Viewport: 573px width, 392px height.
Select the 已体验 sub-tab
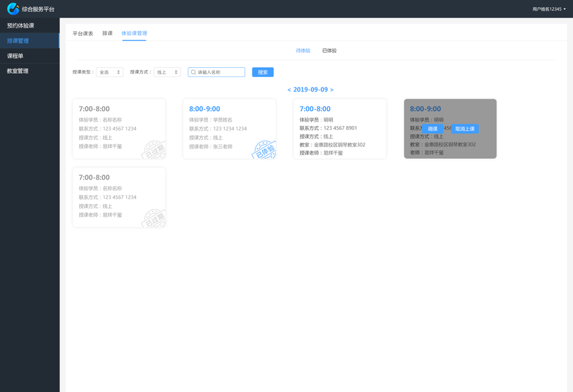329,51
